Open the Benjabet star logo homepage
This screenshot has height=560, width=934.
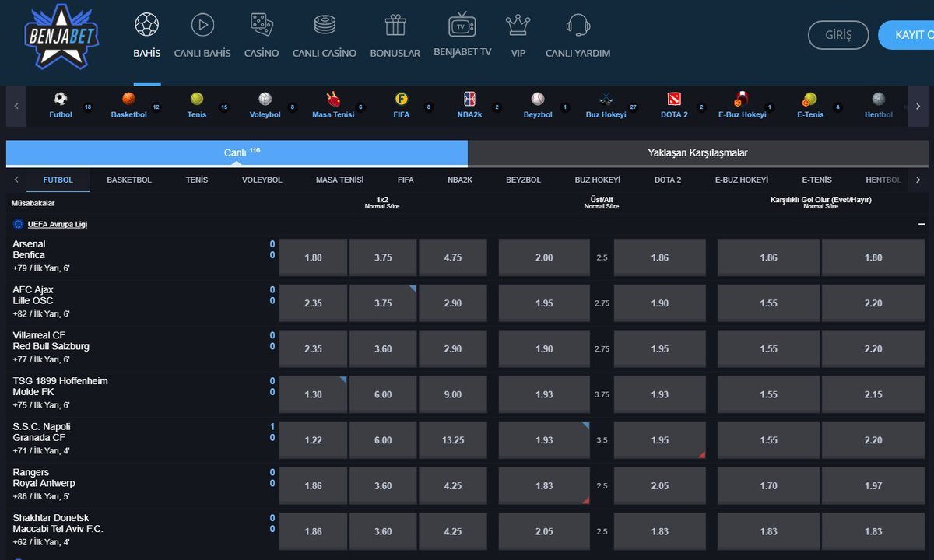click(x=61, y=37)
